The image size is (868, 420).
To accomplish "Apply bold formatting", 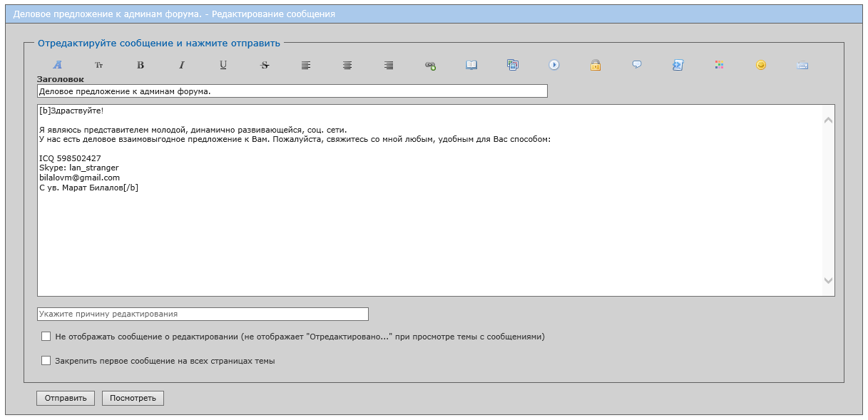I will point(141,65).
